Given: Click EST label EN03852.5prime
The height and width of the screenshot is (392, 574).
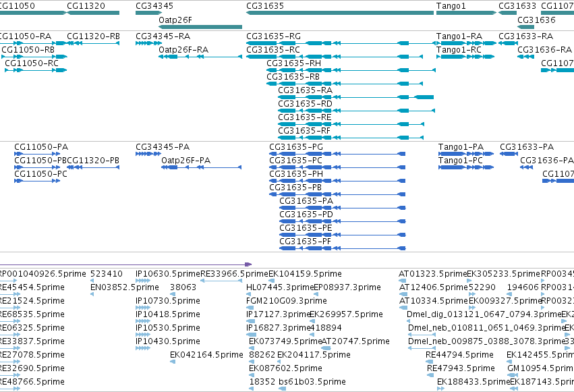Looking at the screenshot, I should tap(125, 287).
